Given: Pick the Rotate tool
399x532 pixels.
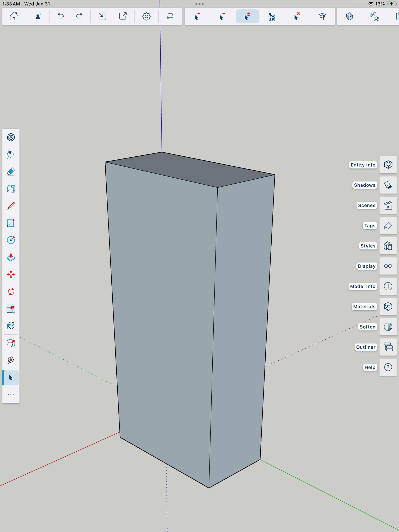Looking at the screenshot, I should click(x=11, y=292).
